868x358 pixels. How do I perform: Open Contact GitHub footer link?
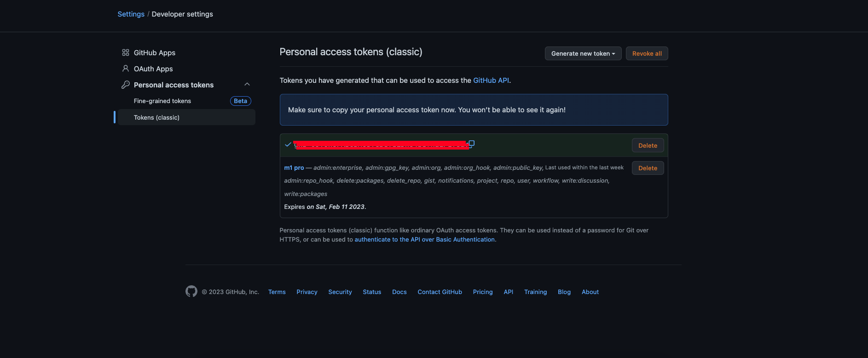pos(440,292)
